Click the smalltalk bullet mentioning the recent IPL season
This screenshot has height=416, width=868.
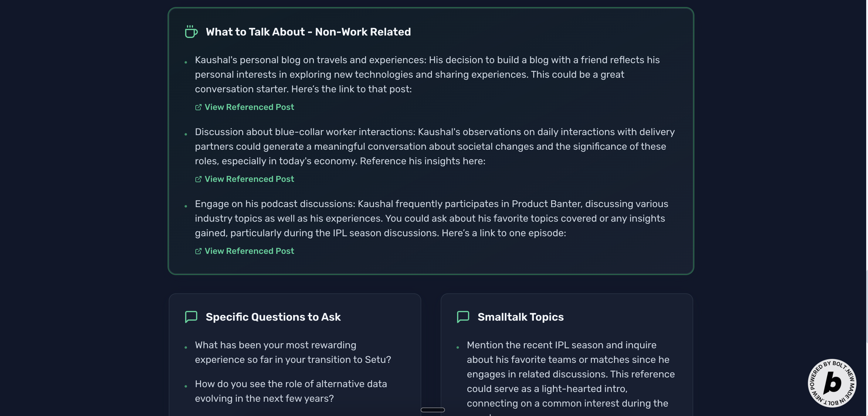(570, 374)
